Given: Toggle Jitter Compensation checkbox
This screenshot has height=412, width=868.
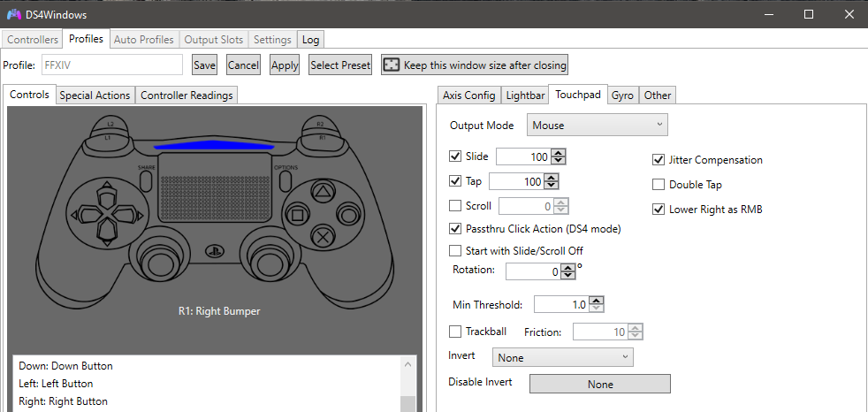Looking at the screenshot, I should tap(659, 160).
